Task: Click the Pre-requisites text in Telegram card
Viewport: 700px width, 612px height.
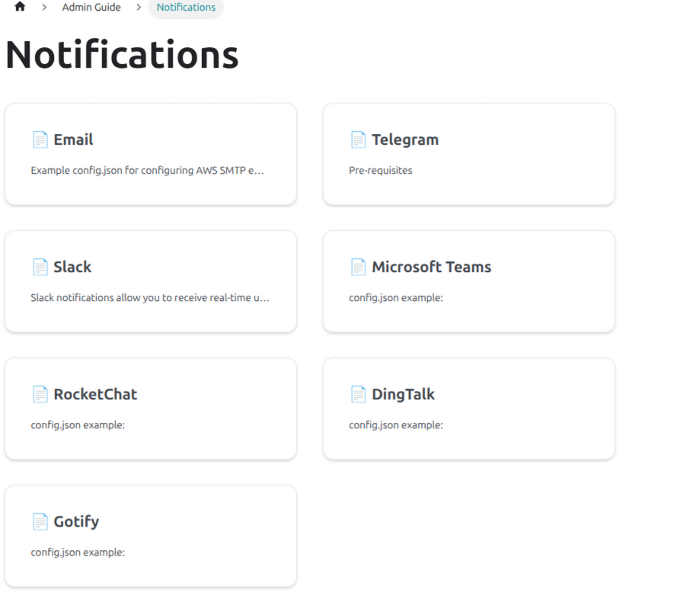Action: pos(380,171)
